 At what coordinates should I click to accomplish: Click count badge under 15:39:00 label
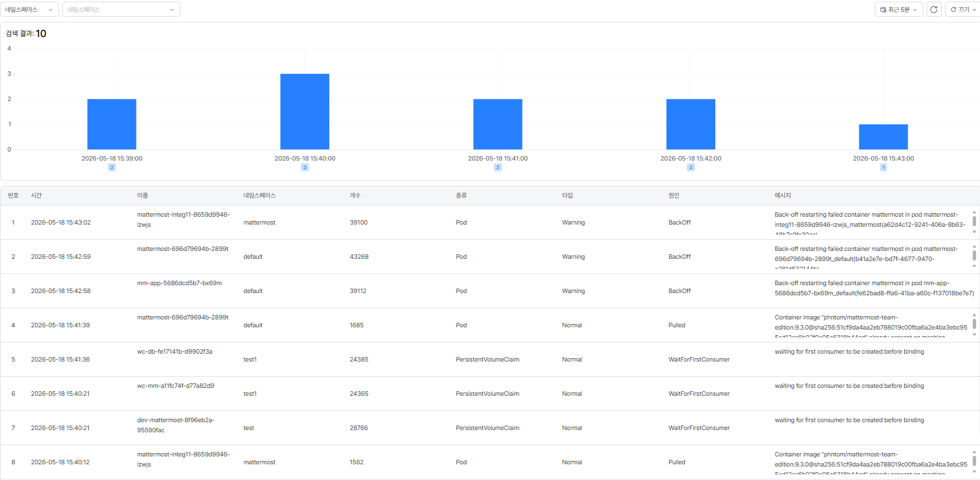(112, 167)
